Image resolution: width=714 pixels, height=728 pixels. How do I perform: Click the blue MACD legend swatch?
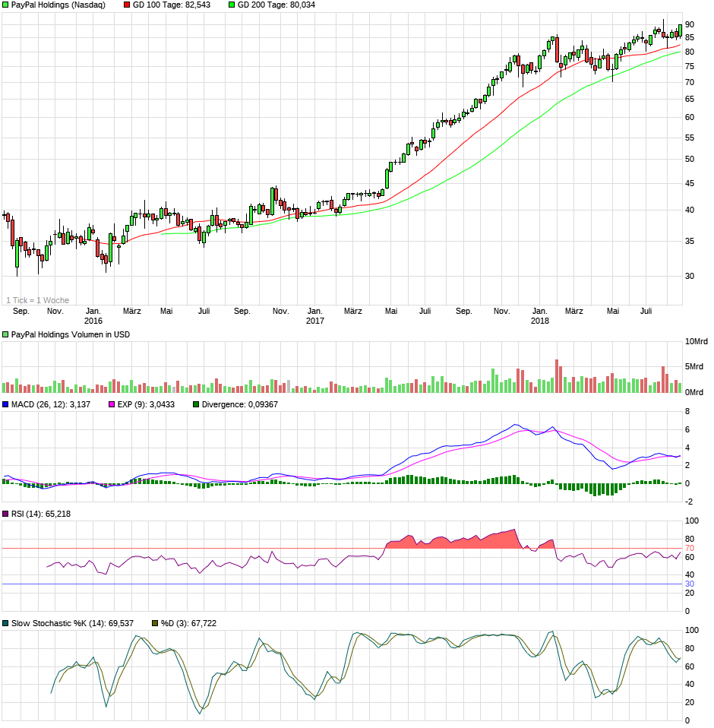5,405
